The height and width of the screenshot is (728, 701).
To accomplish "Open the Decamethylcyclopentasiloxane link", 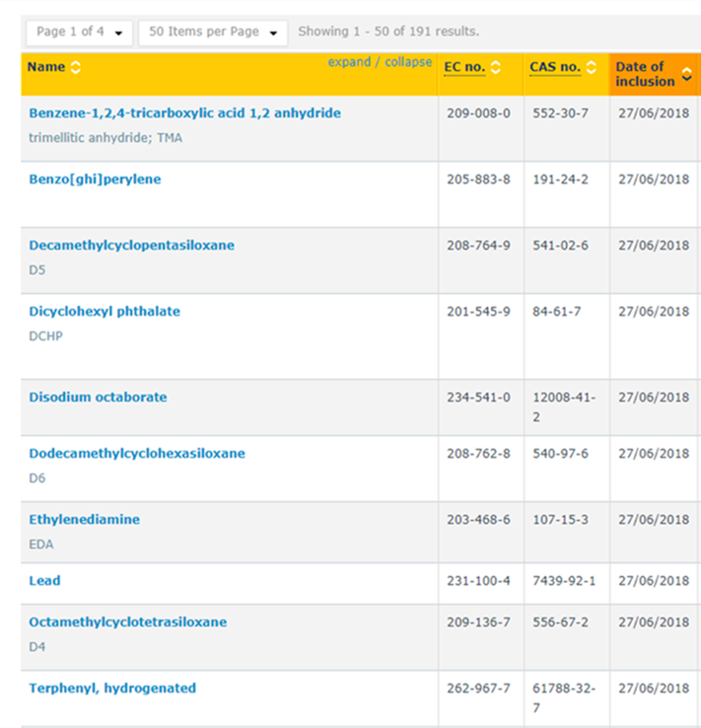I will 131,246.
